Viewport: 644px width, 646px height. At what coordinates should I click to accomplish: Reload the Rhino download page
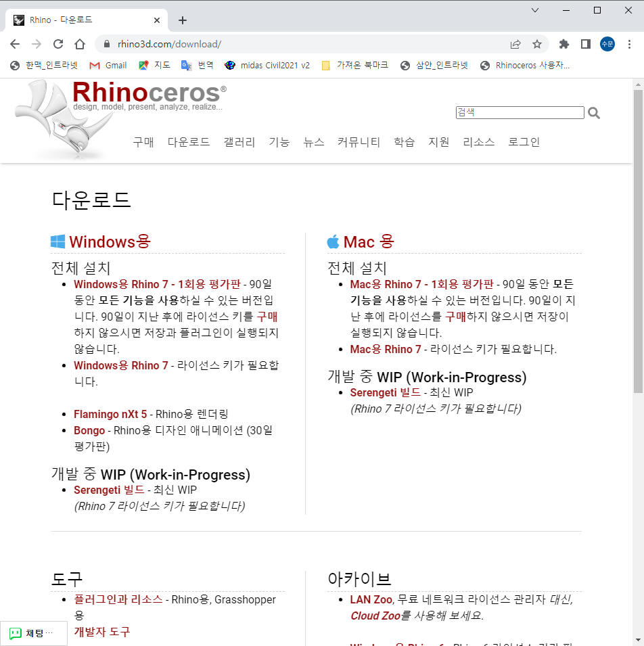click(x=58, y=44)
